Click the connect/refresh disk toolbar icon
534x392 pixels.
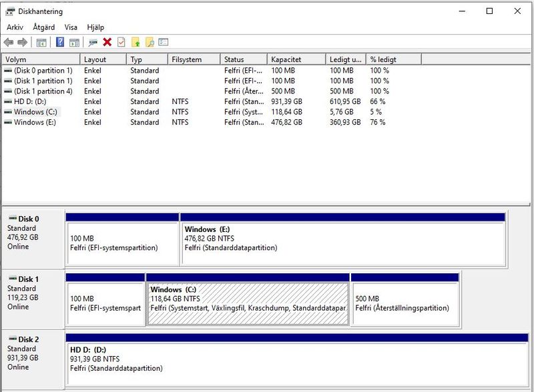93,43
